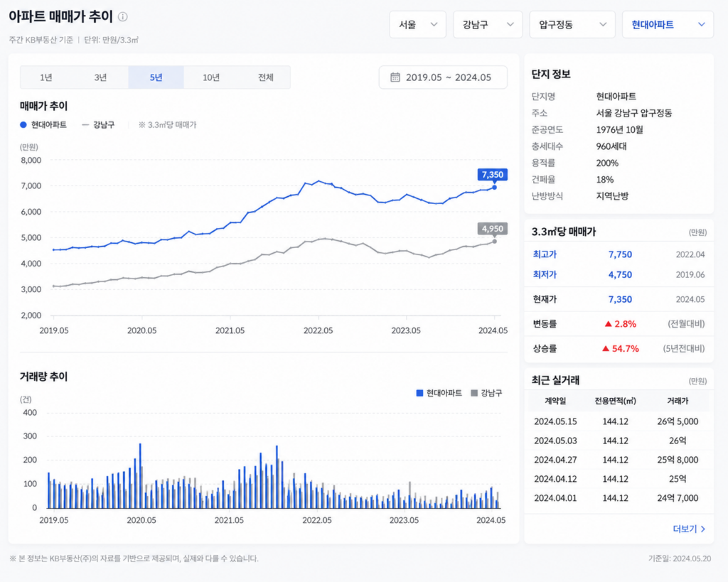Click the 2024.04.01 transaction row
This screenshot has height=582, width=728.
tap(619, 498)
